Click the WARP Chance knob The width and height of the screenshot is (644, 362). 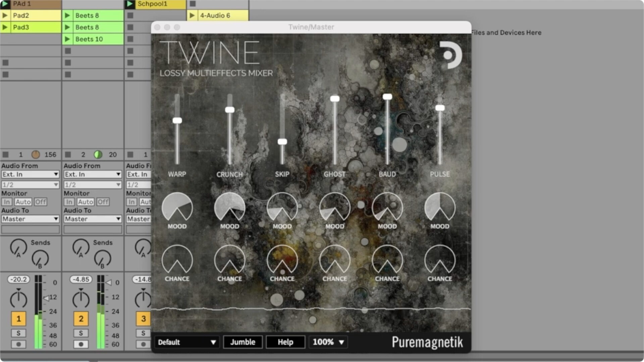tap(177, 260)
